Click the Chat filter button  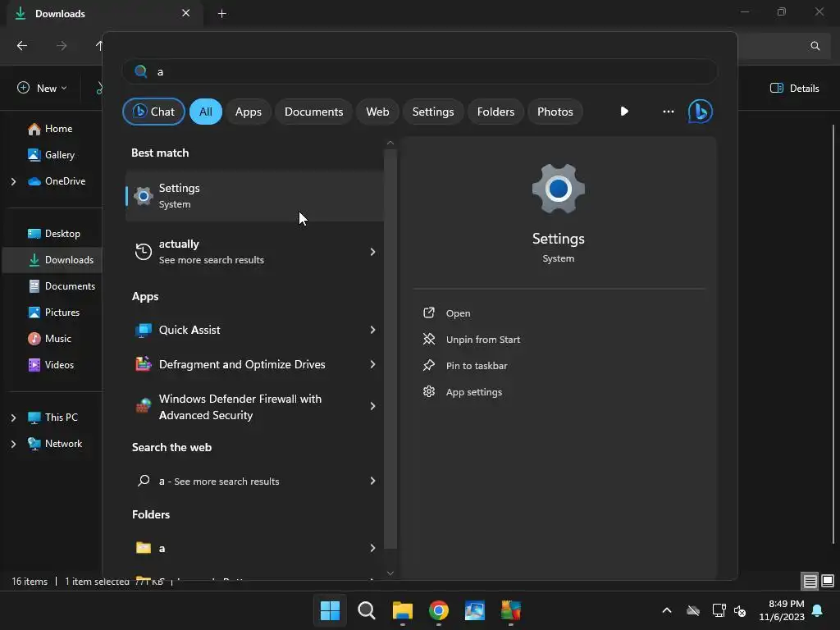click(153, 112)
